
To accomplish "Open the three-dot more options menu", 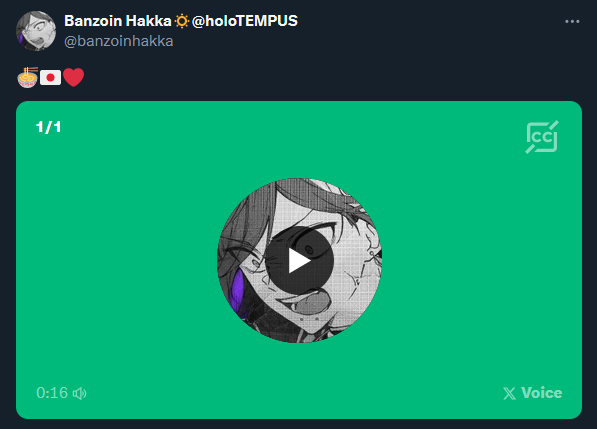I will (572, 22).
